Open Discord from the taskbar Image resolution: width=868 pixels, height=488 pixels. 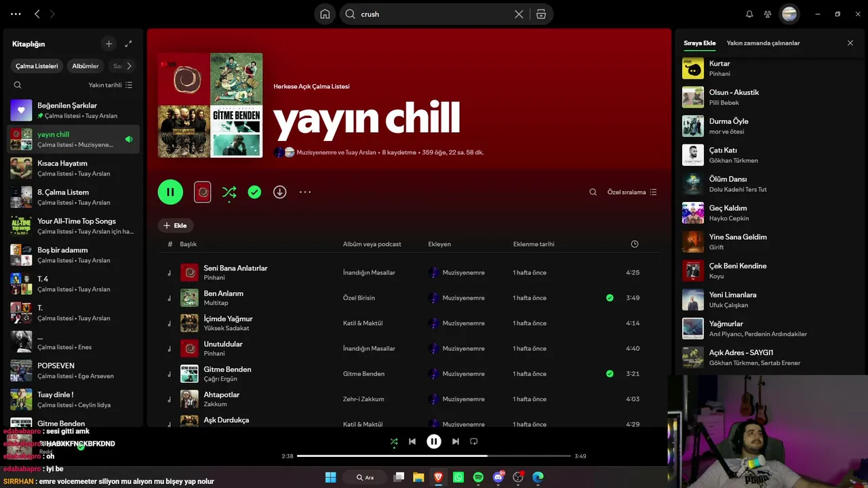click(x=498, y=478)
